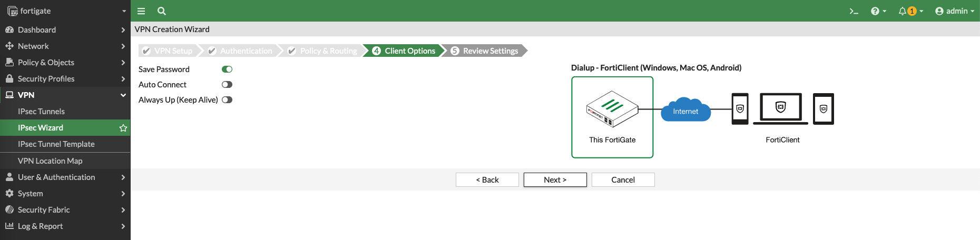Enable the Auto Connect toggle
The height and width of the screenshot is (240, 980).
coord(227,85)
